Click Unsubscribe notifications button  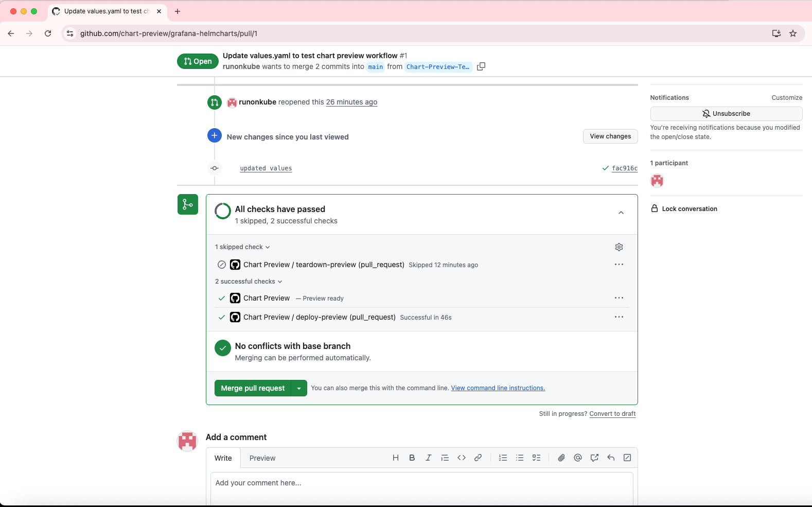tap(726, 114)
